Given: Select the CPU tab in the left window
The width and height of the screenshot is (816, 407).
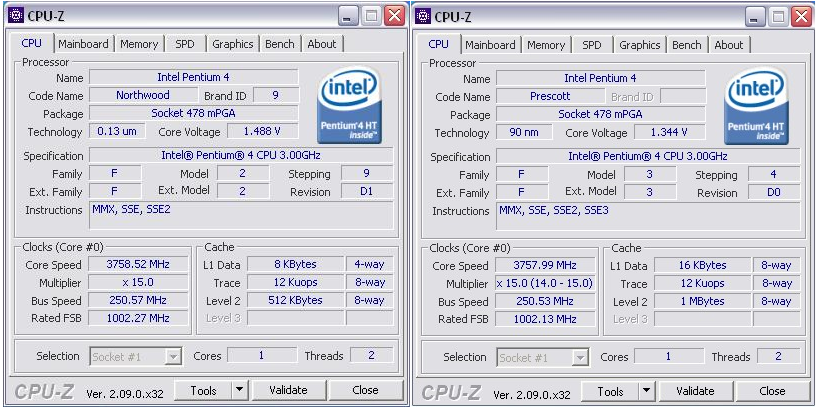Looking at the screenshot, I should coord(32,43).
